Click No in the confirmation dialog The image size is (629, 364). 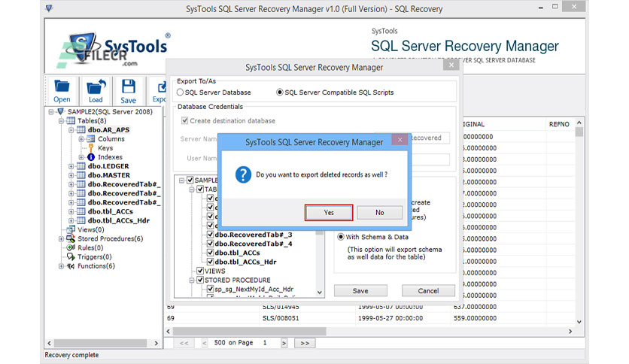pyautogui.click(x=379, y=213)
